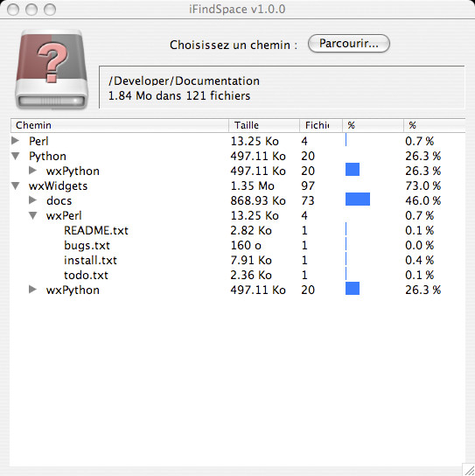Collapse the Python folder
Screen dimensions: 475x476
point(15,156)
